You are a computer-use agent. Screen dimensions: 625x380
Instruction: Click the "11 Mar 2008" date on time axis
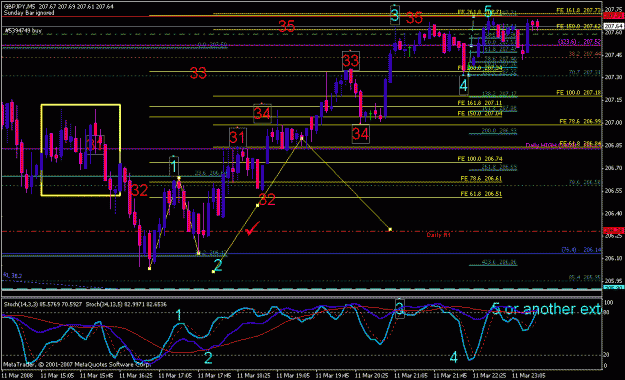click(17, 376)
